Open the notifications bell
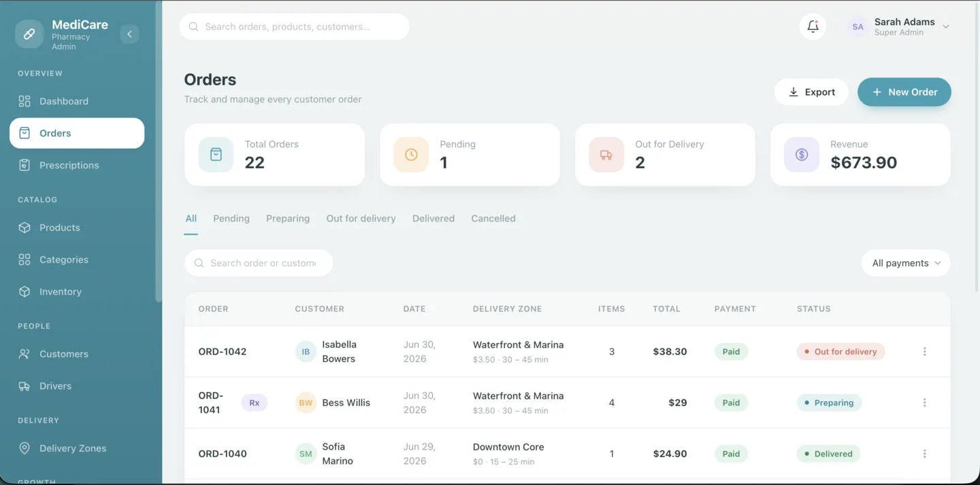 [813, 27]
